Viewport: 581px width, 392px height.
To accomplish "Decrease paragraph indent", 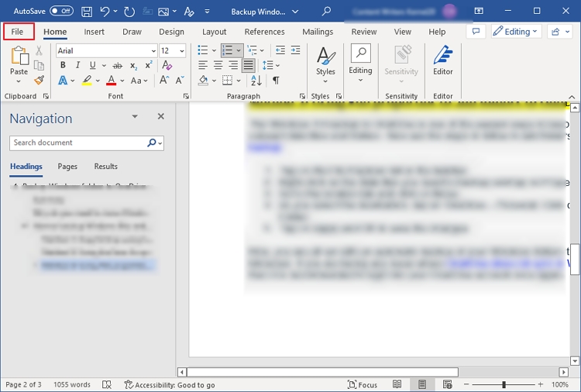I will tap(280, 50).
